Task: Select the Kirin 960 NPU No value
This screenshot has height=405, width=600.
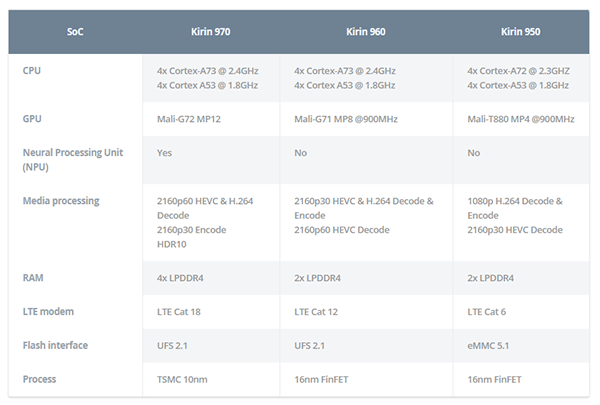Action: (300, 153)
